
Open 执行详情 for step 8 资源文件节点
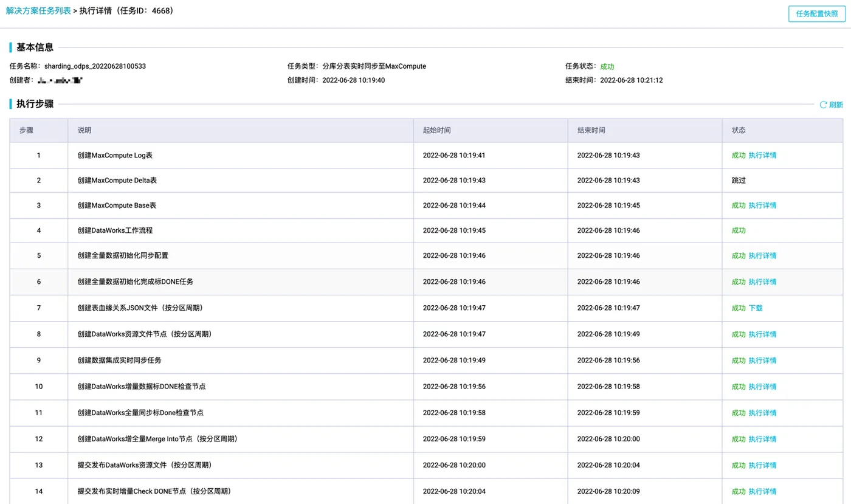[762, 334]
